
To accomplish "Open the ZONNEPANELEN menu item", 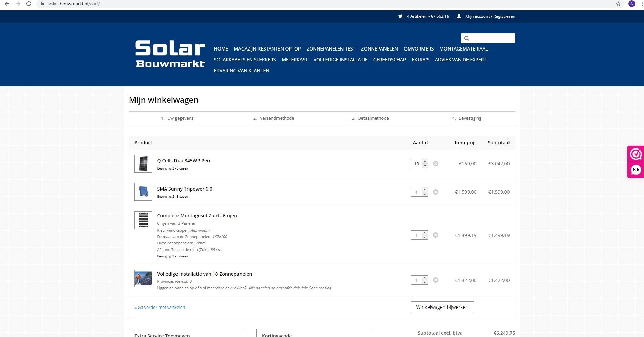I will [x=379, y=49].
